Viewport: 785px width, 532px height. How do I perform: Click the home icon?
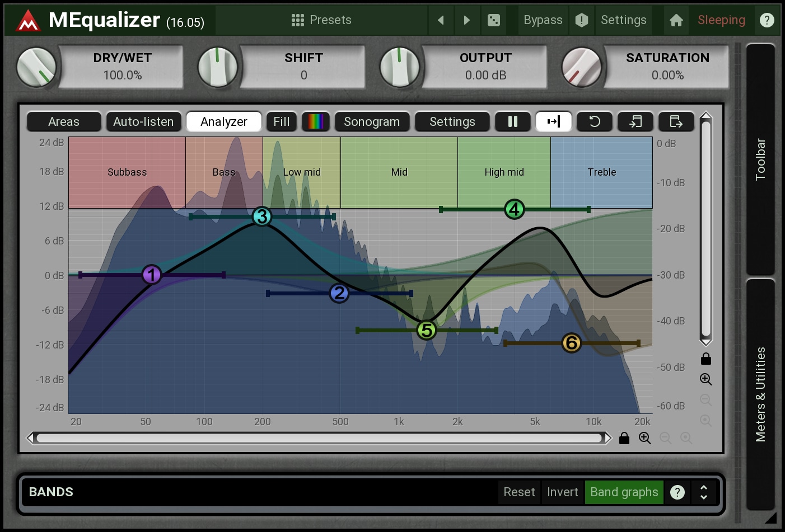click(676, 20)
